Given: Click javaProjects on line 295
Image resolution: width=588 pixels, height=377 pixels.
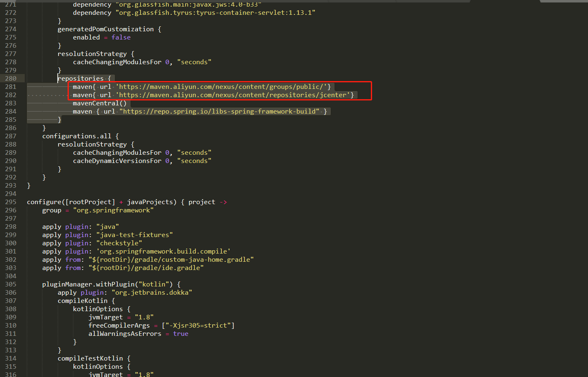Looking at the screenshot, I should tap(150, 202).
